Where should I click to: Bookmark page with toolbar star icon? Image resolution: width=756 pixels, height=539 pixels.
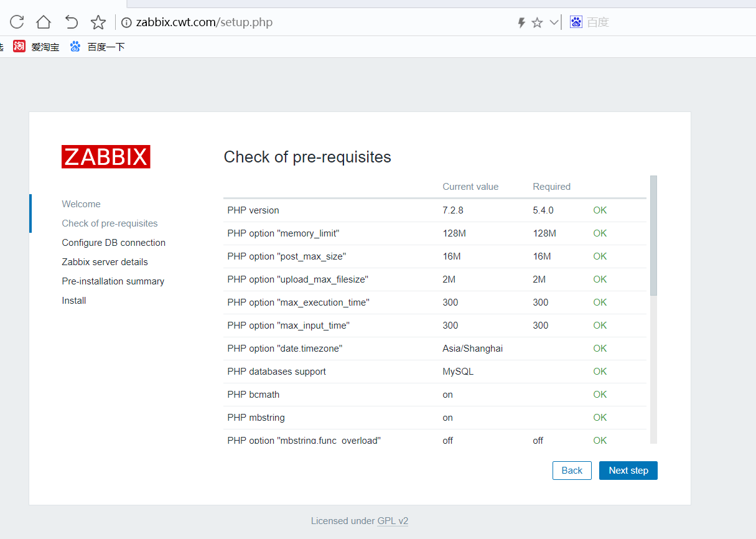coord(98,22)
